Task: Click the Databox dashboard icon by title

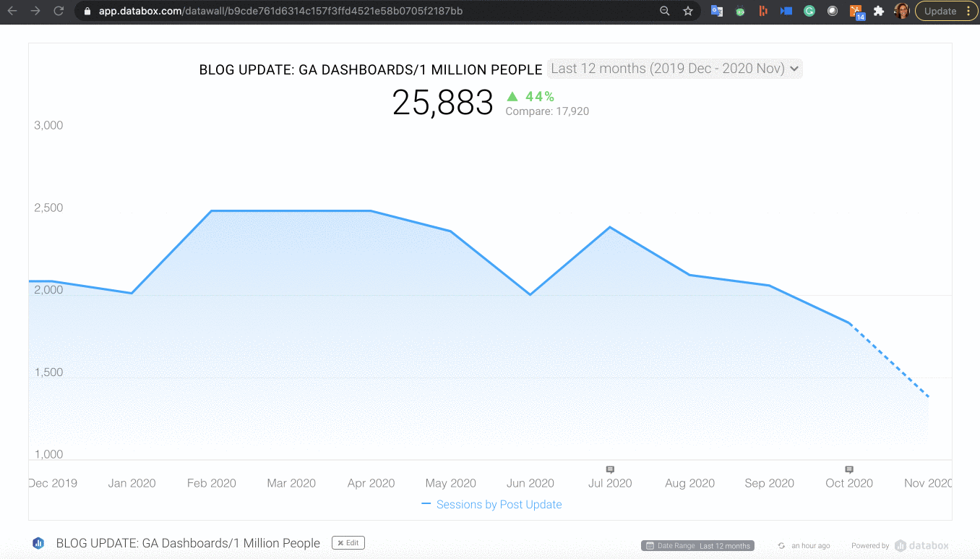Action: click(x=38, y=543)
